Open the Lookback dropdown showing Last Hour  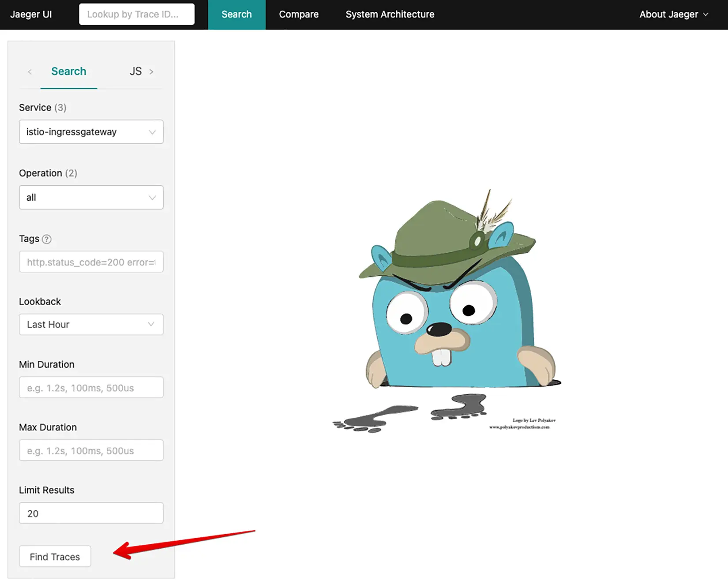click(91, 325)
